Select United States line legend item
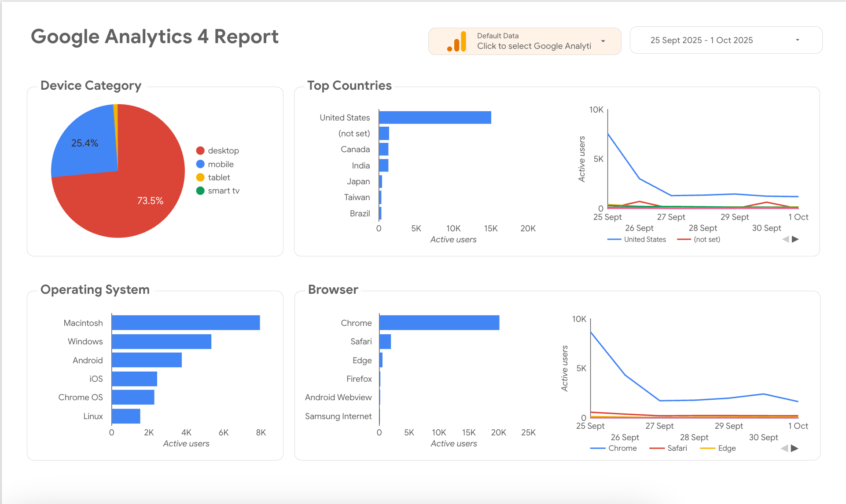The height and width of the screenshot is (504, 846). pyautogui.click(x=644, y=239)
